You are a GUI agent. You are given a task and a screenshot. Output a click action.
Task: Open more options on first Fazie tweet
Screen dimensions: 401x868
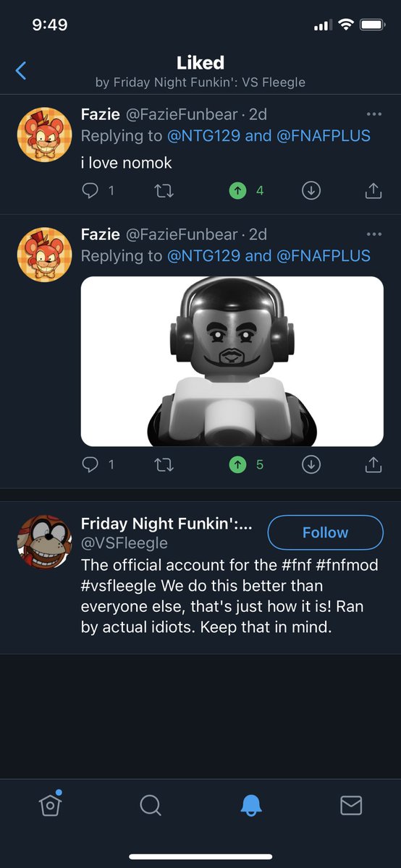tap(373, 114)
